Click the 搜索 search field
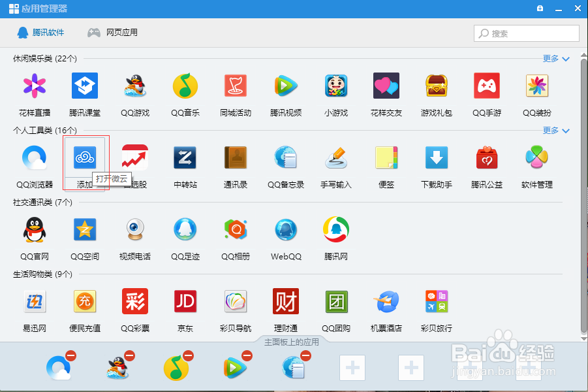The height and width of the screenshot is (392, 588). [x=527, y=33]
